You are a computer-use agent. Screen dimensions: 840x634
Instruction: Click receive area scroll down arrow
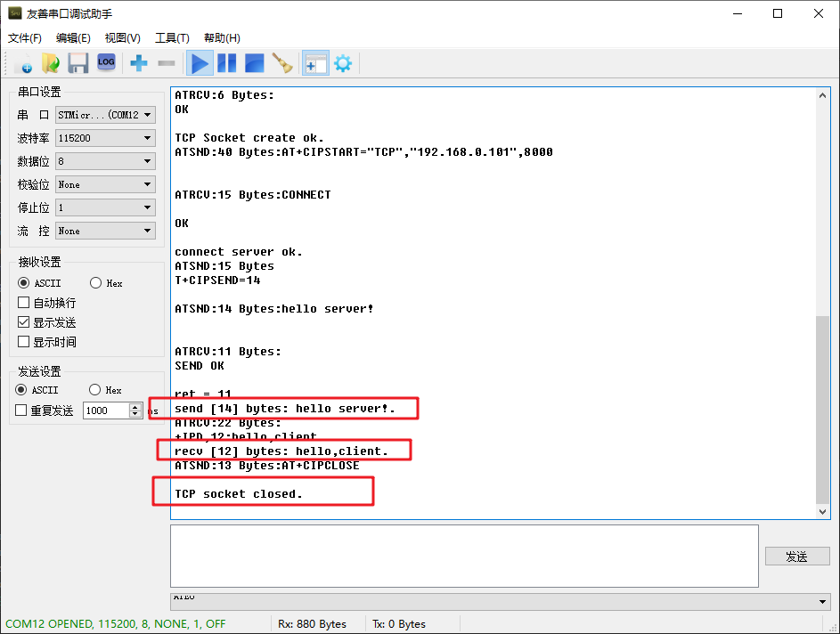(x=822, y=512)
